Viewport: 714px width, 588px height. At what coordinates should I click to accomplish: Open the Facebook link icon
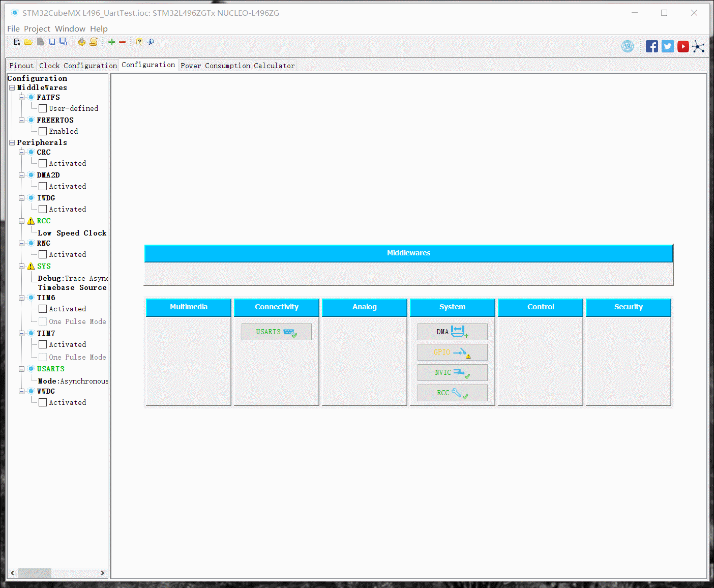coord(652,47)
